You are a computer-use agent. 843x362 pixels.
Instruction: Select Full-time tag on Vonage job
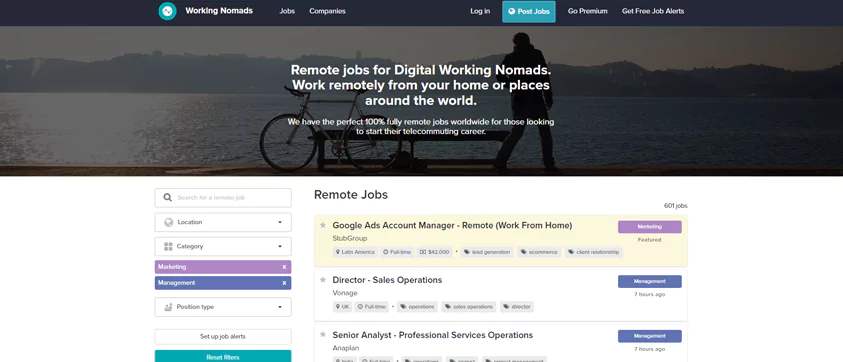point(372,307)
